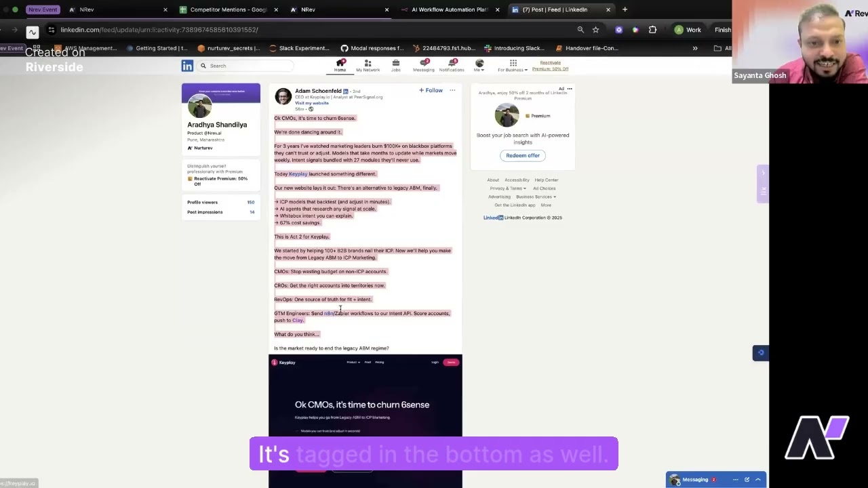Expand Privacy & Terms dropdown

pos(508,188)
